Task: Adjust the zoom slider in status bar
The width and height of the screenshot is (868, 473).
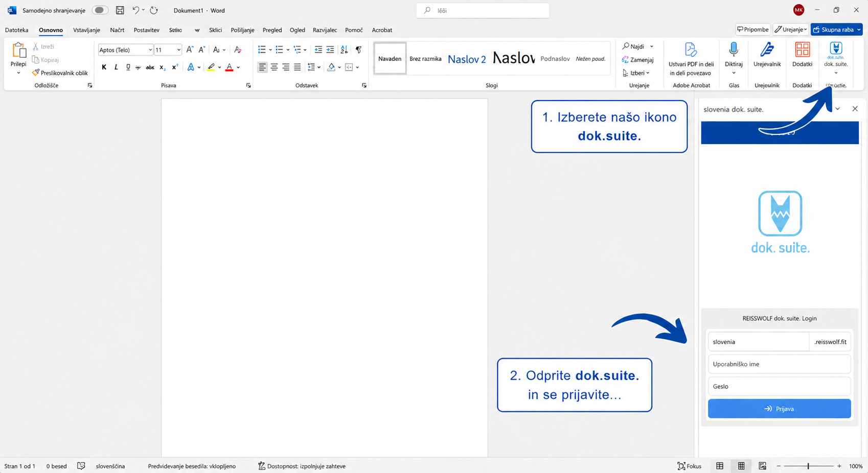Action: [808, 466]
